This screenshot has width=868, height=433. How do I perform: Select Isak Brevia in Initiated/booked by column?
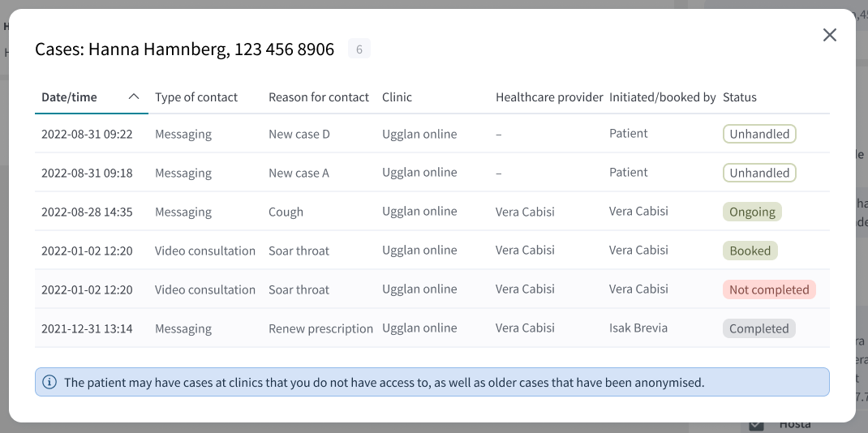[638, 328]
